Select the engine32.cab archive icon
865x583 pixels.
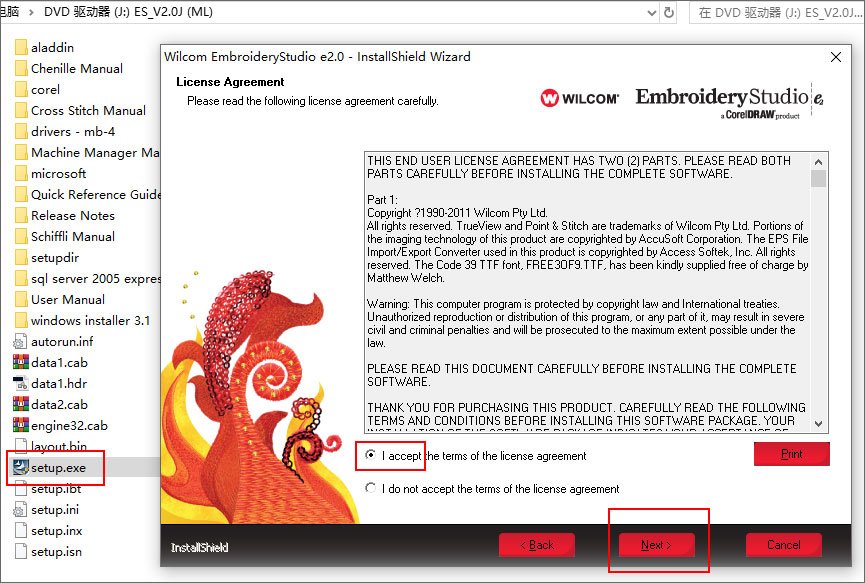click(x=20, y=425)
